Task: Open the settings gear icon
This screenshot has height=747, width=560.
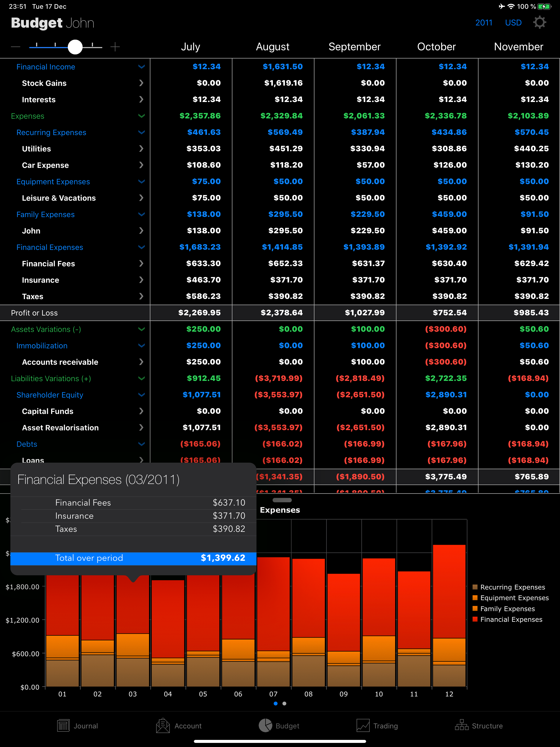Action: tap(539, 23)
